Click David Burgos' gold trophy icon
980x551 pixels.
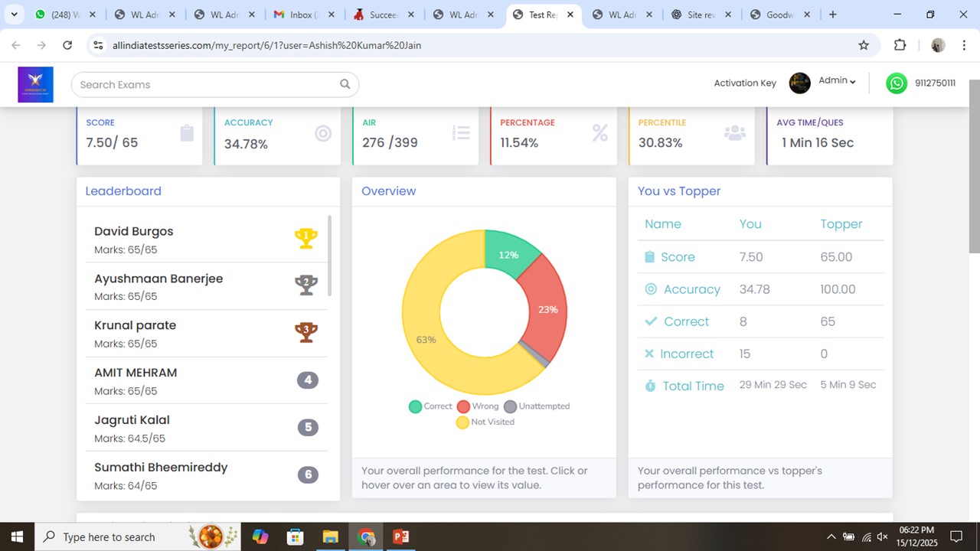click(x=306, y=238)
